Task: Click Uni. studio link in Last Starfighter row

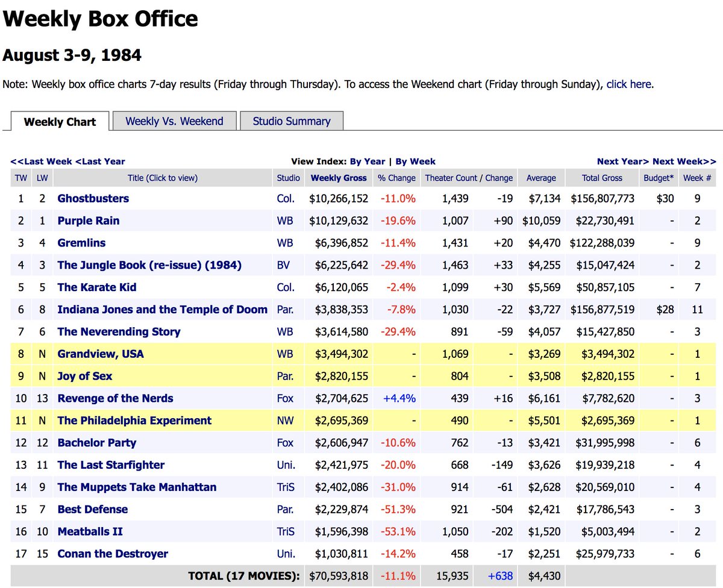Action: coord(286,465)
